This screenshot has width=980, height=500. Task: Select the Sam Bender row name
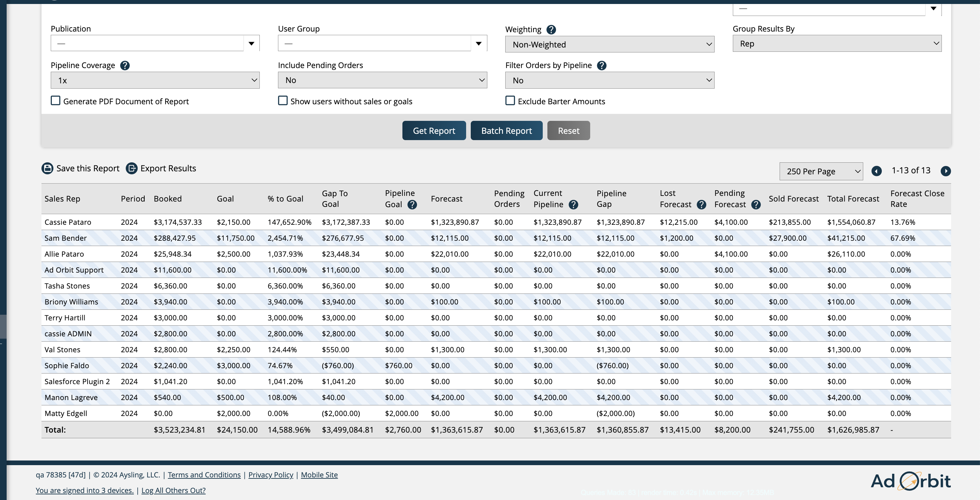click(65, 238)
